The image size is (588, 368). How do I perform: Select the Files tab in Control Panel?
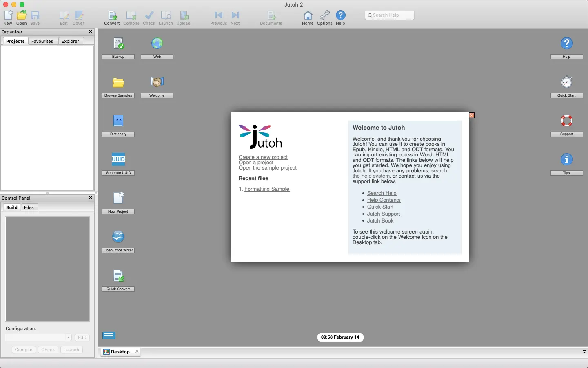(x=29, y=207)
